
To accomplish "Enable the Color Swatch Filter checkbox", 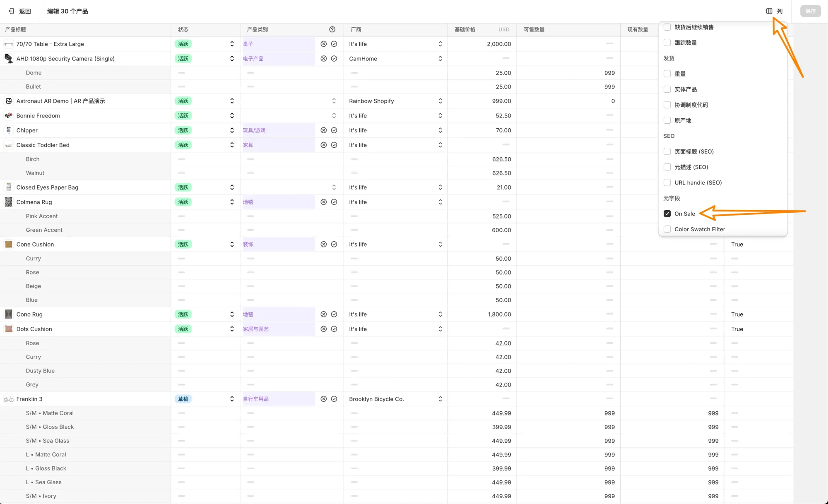I will 667,229.
